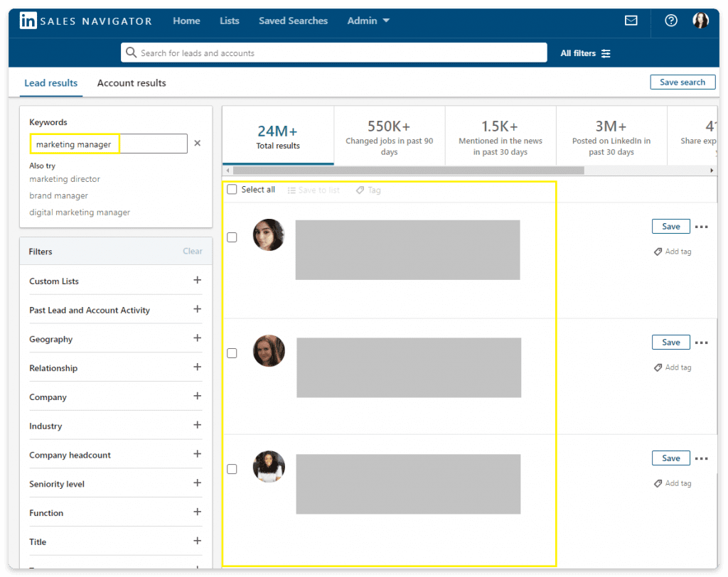Enable the Select all checkbox

(x=231, y=190)
